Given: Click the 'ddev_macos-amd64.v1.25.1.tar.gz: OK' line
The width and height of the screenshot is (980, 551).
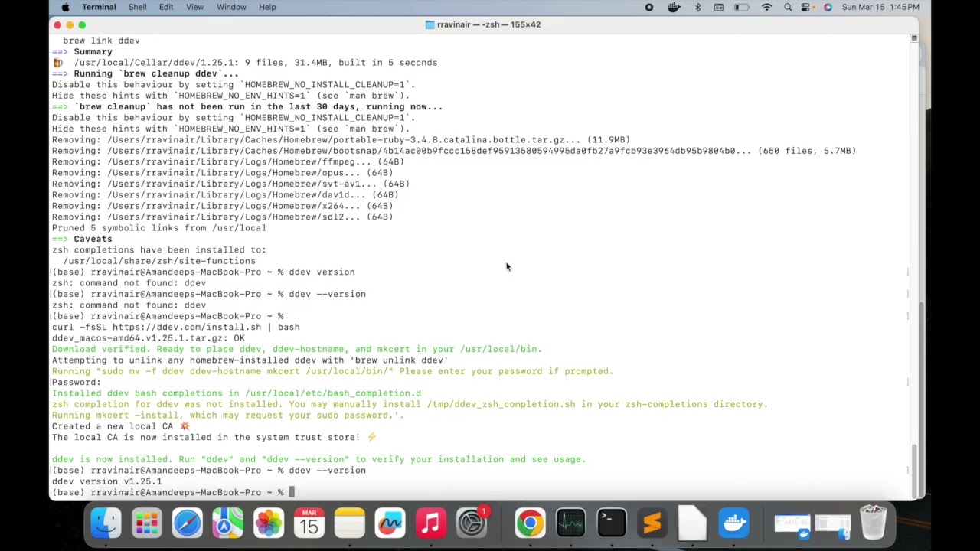Looking at the screenshot, I should (149, 338).
